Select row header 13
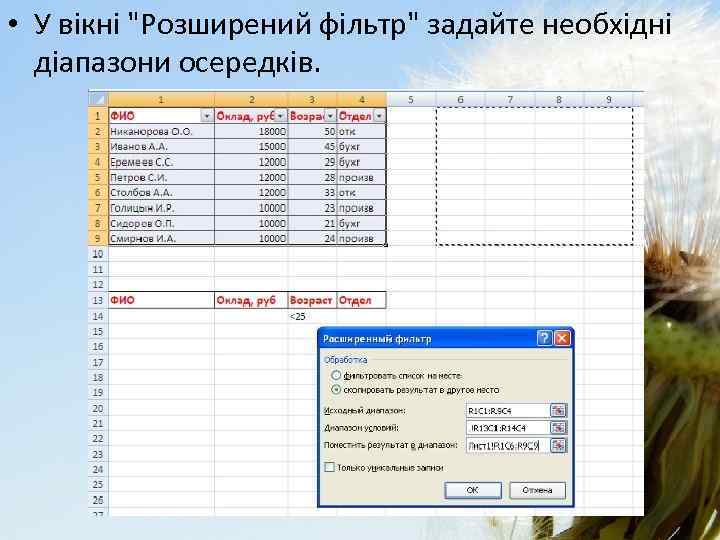This screenshot has width=720, height=540. [x=98, y=300]
